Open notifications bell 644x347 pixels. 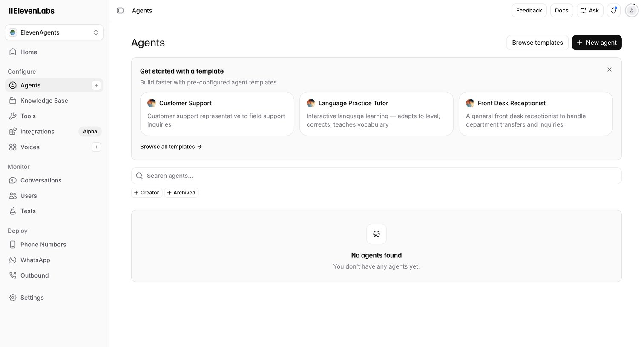point(614,10)
